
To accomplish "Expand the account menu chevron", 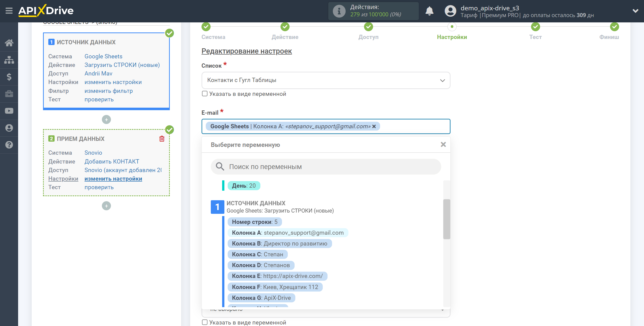I will pyautogui.click(x=635, y=11).
